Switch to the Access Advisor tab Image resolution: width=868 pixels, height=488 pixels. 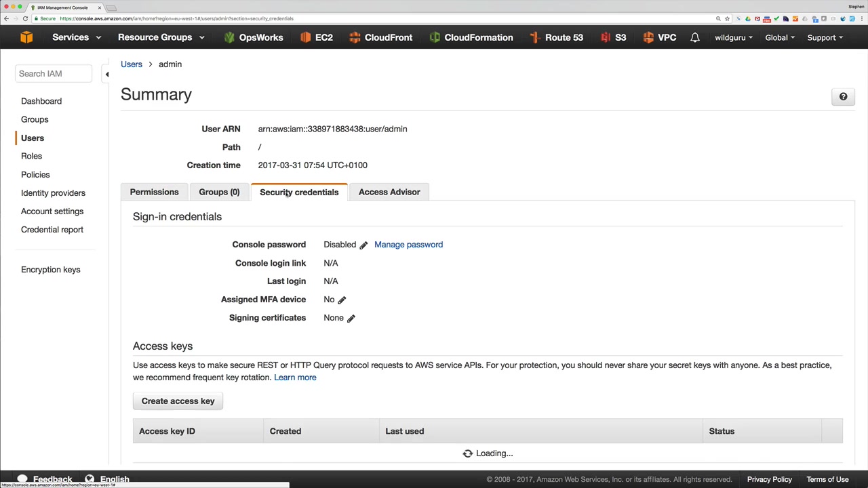pos(389,192)
